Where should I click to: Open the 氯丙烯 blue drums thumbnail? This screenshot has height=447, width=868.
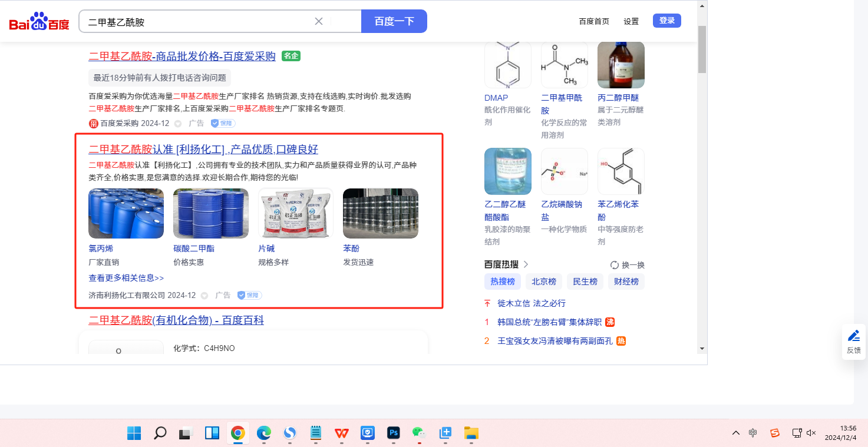pyautogui.click(x=126, y=213)
